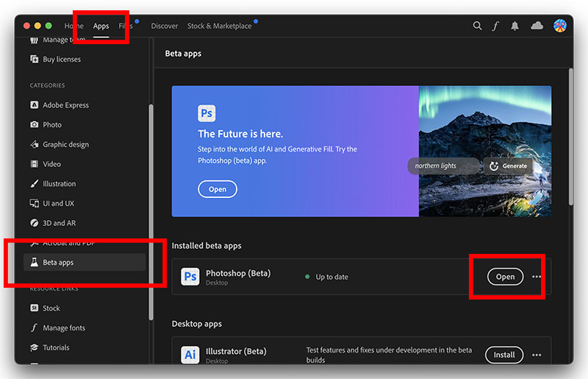Click the northern lights prompt field
This screenshot has width=588, height=379.
coord(442,166)
